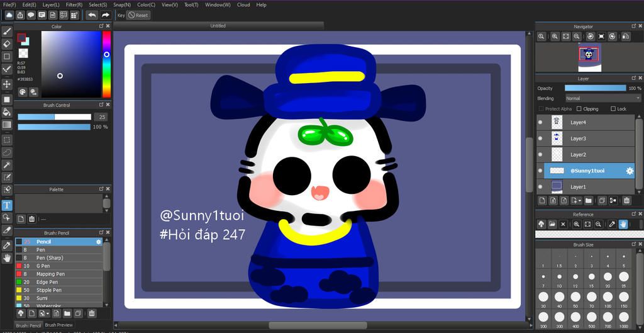Adjust the layer Opacity slider
The width and height of the screenshot is (644, 333).
click(x=595, y=88)
